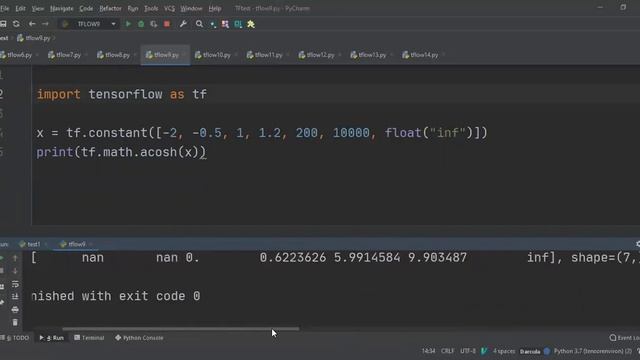Click the Run panel settings gear icon
Image resolution: width=640 pixels, height=360 pixels.
click(x=638, y=244)
